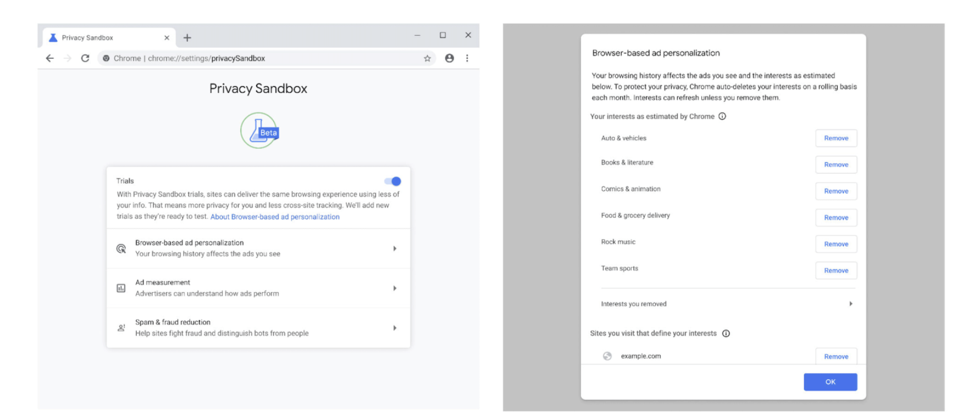Go back with the browser back arrow
980x418 pixels.
click(x=49, y=58)
